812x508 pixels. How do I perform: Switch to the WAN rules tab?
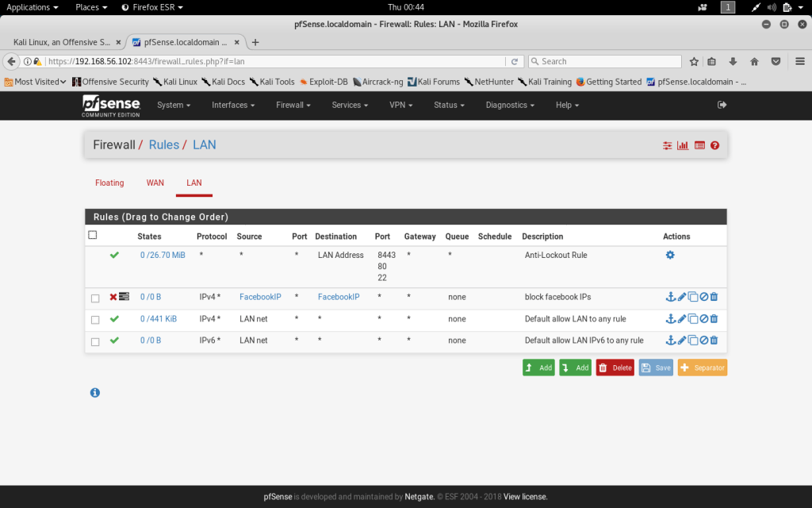tap(155, 183)
